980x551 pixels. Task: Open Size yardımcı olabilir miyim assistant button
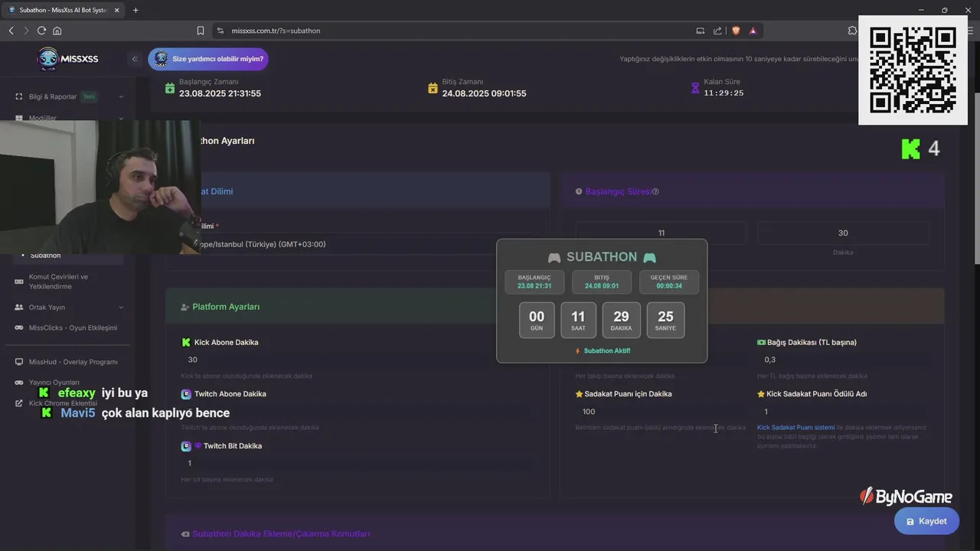208,59
